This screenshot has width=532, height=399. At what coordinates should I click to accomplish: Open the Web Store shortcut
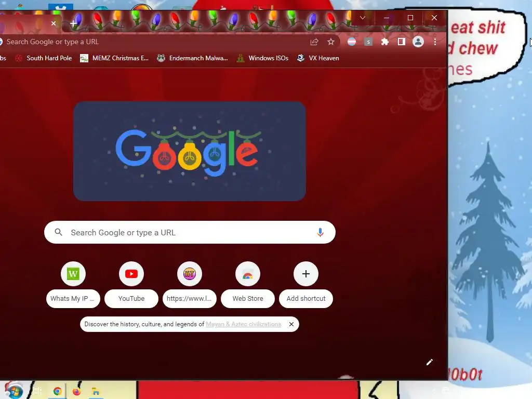click(248, 274)
